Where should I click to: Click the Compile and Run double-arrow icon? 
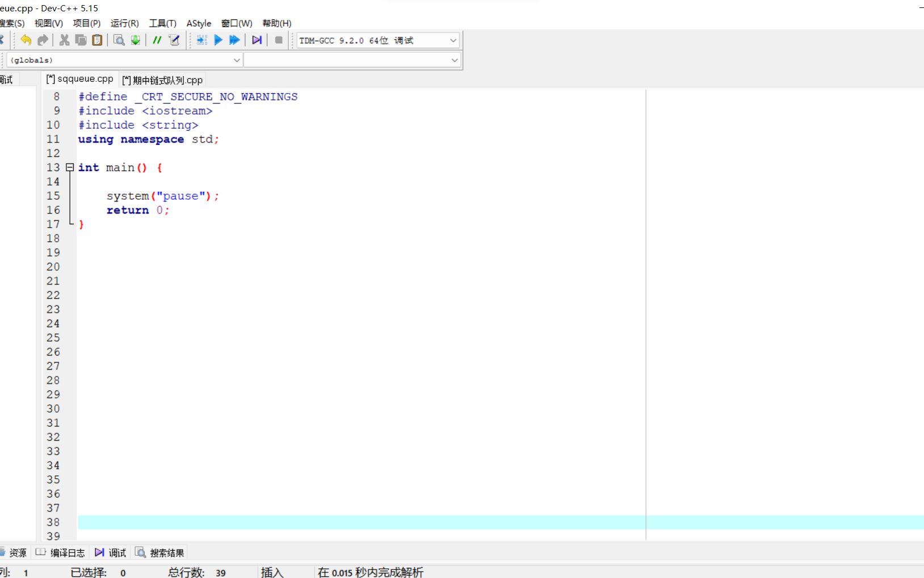(x=234, y=40)
